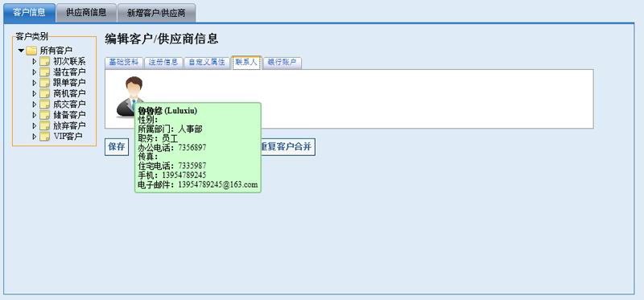
Task: Switch to the 供应商信息 tab
Action: coord(86,13)
